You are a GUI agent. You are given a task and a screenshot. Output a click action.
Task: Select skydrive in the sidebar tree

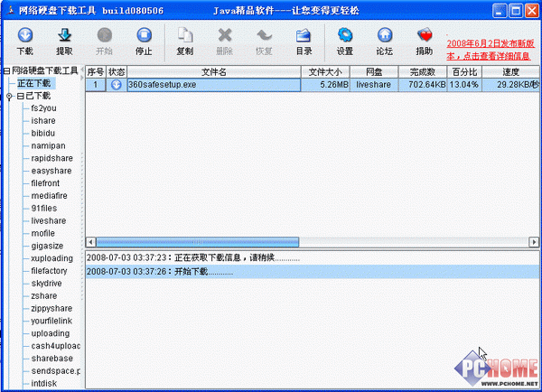(x=48, y=284)
